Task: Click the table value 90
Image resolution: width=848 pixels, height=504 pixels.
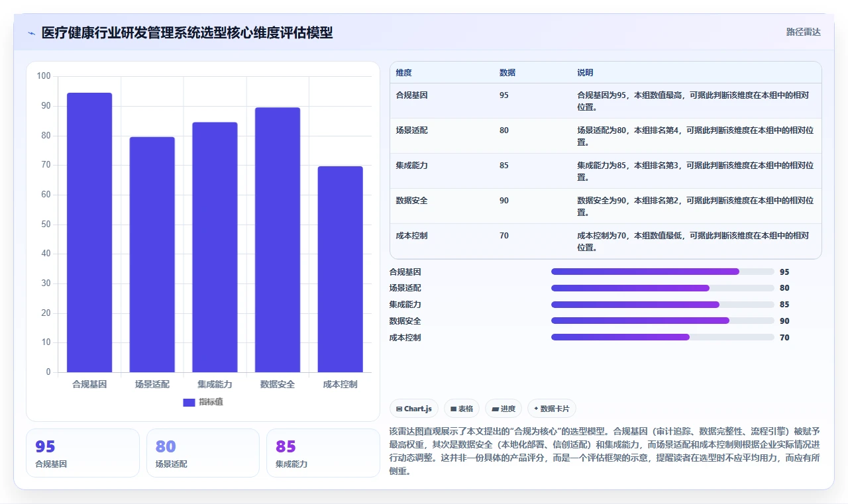Action: pyautogui.click(x=504, y=201)
